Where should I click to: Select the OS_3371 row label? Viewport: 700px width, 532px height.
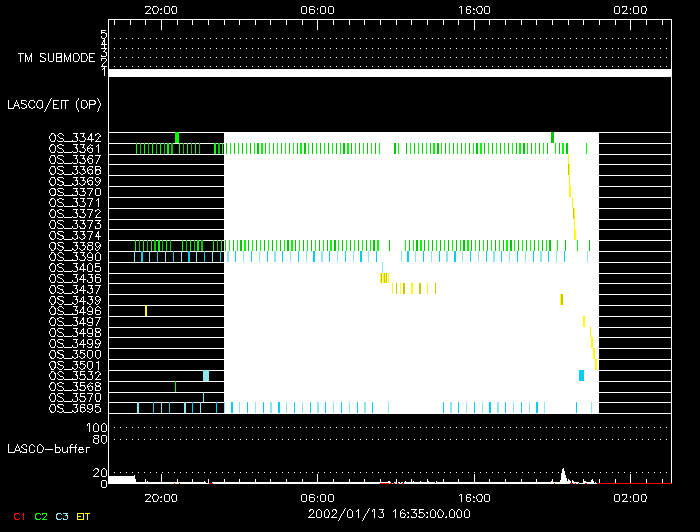75,203
